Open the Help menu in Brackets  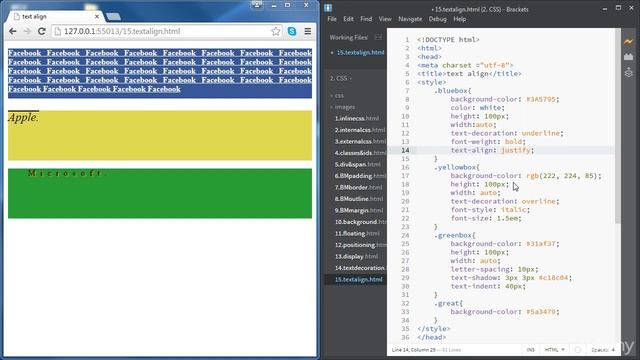click(460, 19)
